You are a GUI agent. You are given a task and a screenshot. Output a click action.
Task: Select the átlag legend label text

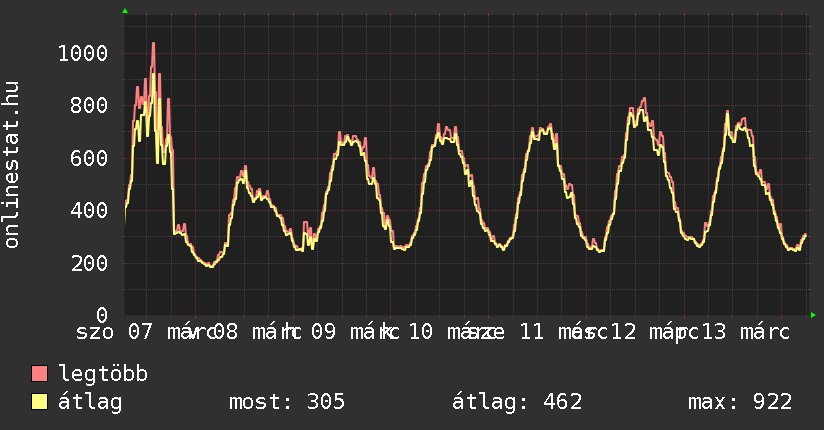[x=91, y=402]
